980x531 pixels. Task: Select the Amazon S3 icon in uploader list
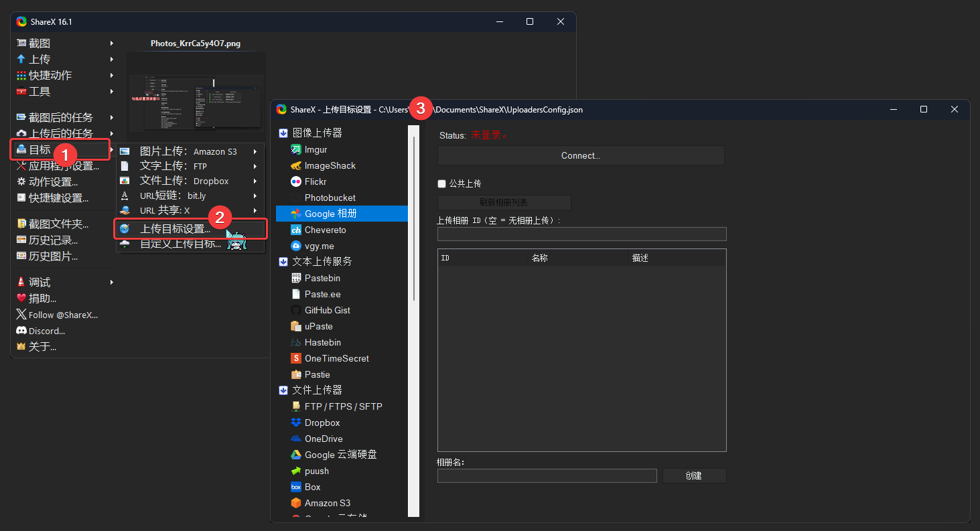click(x=296, y=503)
